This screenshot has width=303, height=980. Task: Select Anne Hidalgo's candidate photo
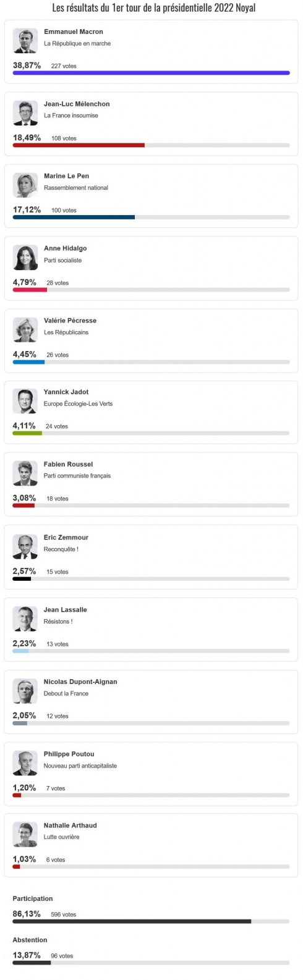coord(25,258)
